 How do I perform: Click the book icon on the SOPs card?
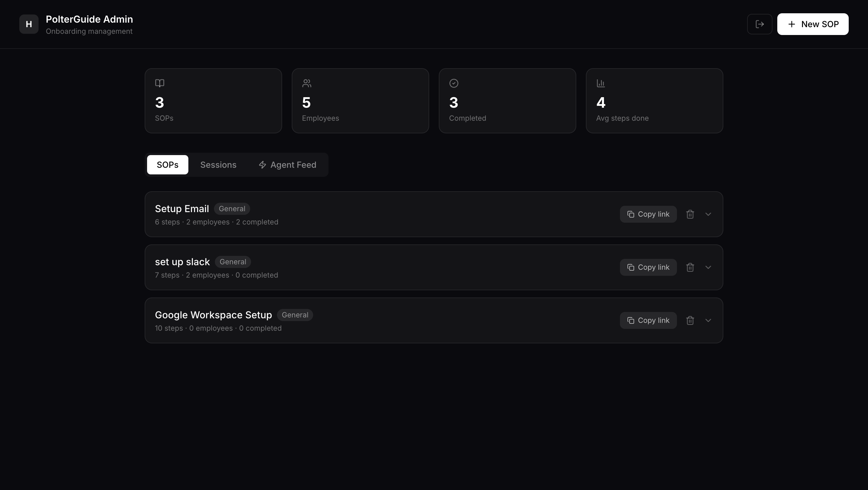(x=160, y=83)
